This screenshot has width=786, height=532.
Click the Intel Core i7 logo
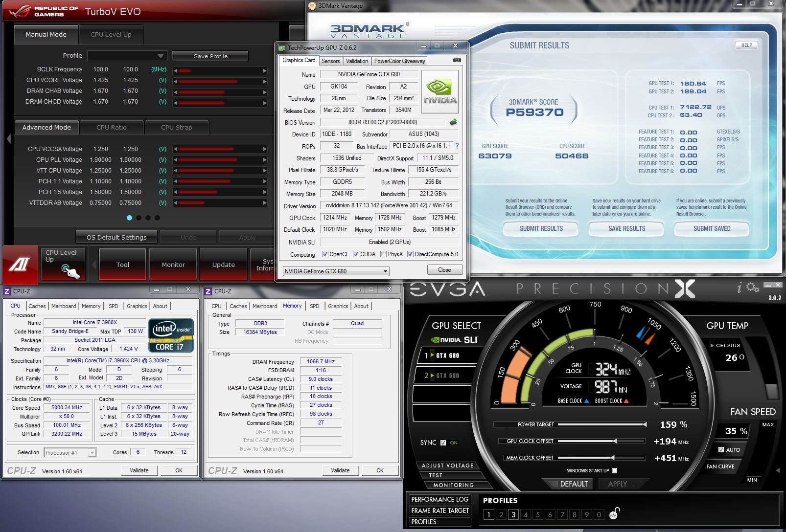[171, 335]
